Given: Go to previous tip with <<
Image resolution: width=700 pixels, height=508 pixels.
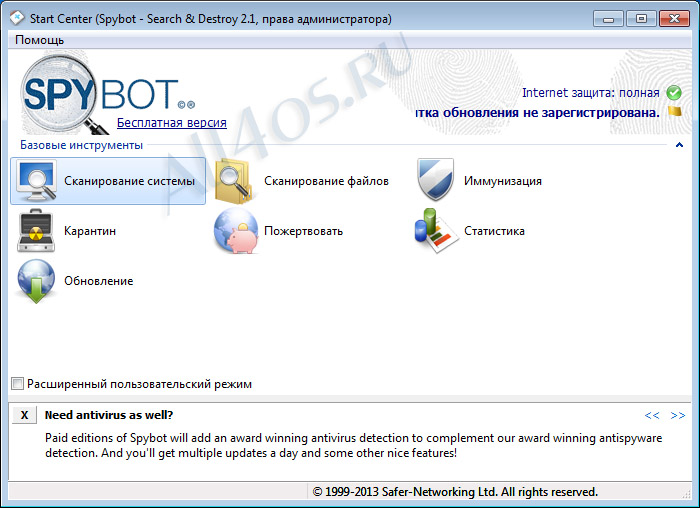Looking at the screenshot, I should [652, 415].
